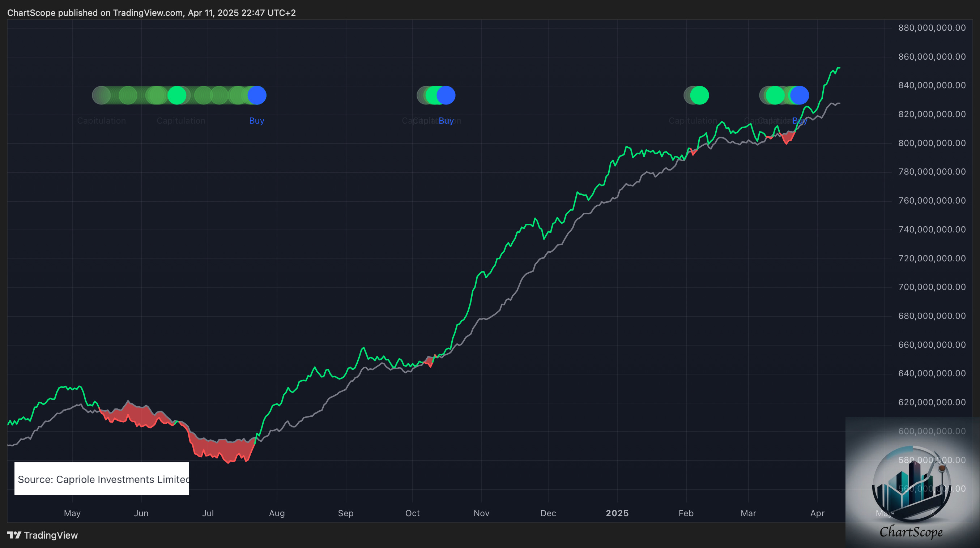This screenshot has width=980, height=548.
Task: Click the July Buy text label
Action: point(256,120)
